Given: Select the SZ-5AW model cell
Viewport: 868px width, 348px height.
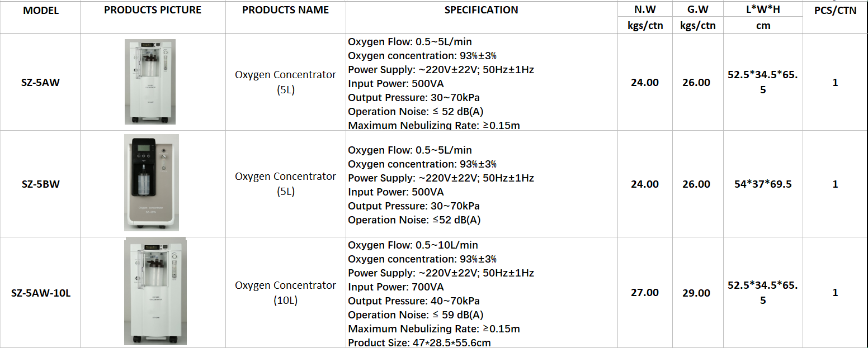Looking at the screenshot, I should [41, 83].
